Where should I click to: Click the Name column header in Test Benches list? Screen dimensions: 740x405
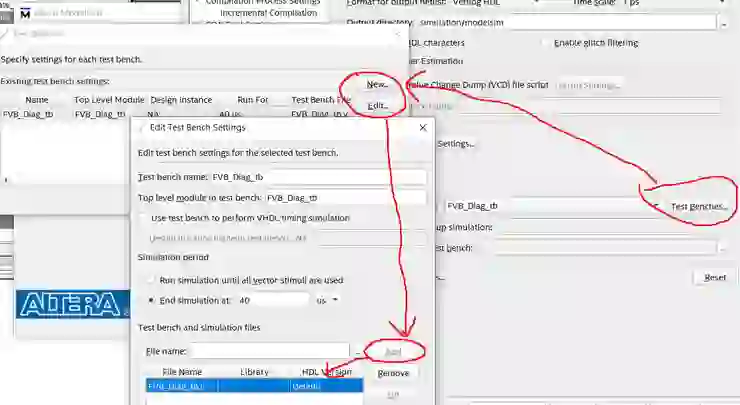pos(36,100)
